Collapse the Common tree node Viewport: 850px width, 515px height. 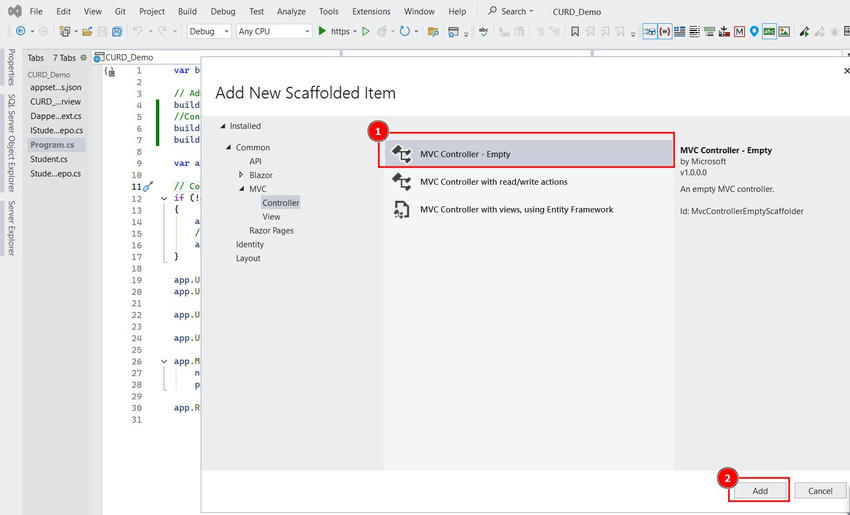(229, 147)
